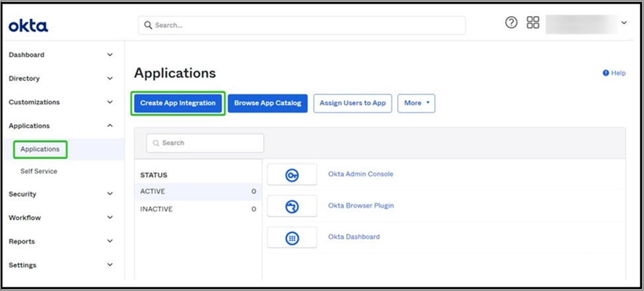Image resolution: width=644 pixels, height=291 pixels.
Task: Select Applications submenu item in sidebar
Action: [x=40, y=149]
